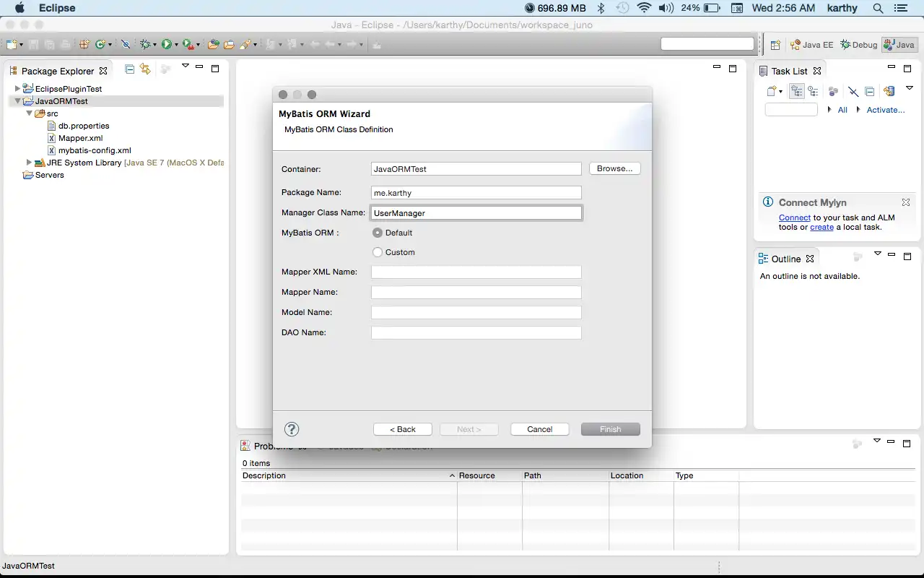Viewport: 924px width, 578px height.
Task: Click the Search flashlight icon in the toolbar
Action: [246, 45]
